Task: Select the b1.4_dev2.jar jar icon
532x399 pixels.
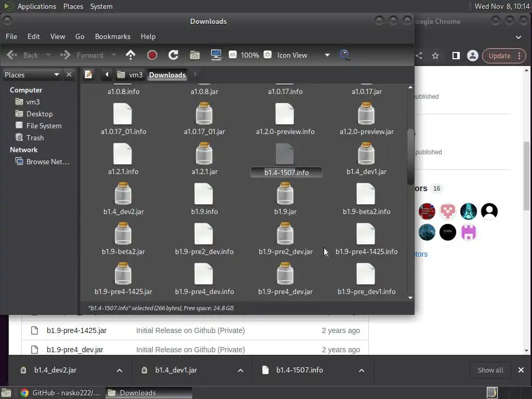Action: coord(123,194)
